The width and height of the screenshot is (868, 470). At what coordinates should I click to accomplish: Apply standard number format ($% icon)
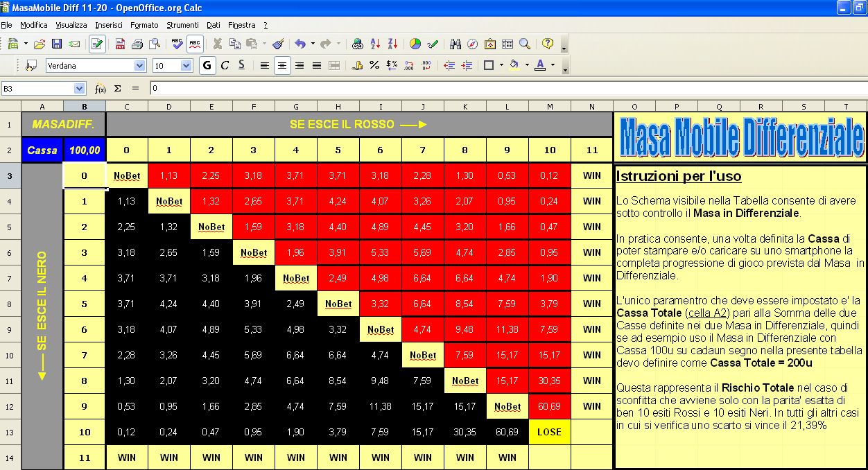tap(392, 65)
